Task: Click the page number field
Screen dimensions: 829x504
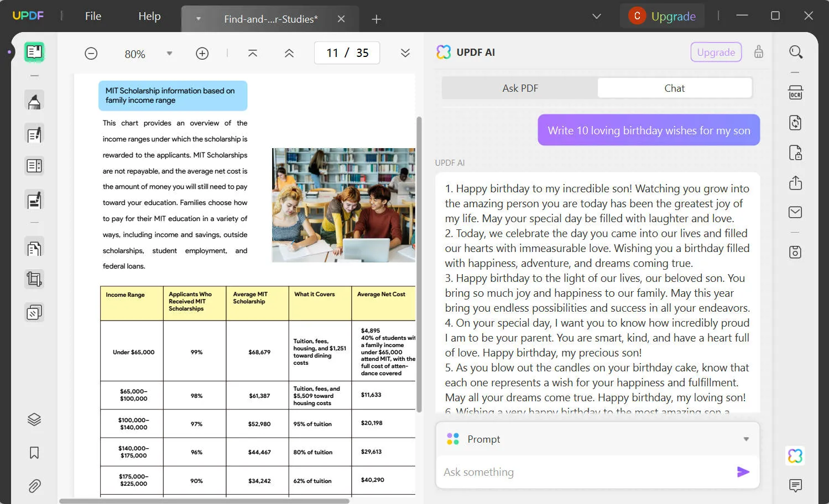Action: click(x=347, y=53)
